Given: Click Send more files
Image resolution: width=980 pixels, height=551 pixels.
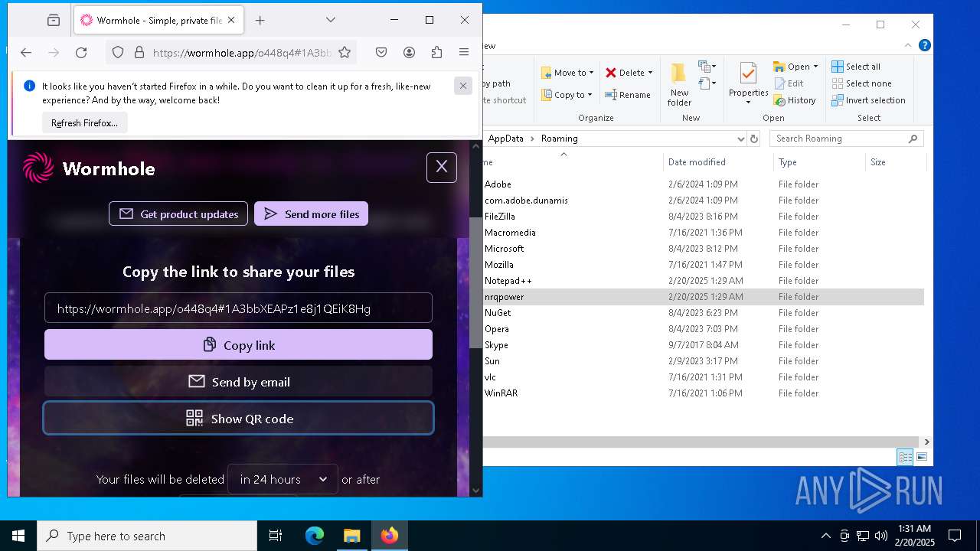Looking at the screenshot, I should point(311,214).
